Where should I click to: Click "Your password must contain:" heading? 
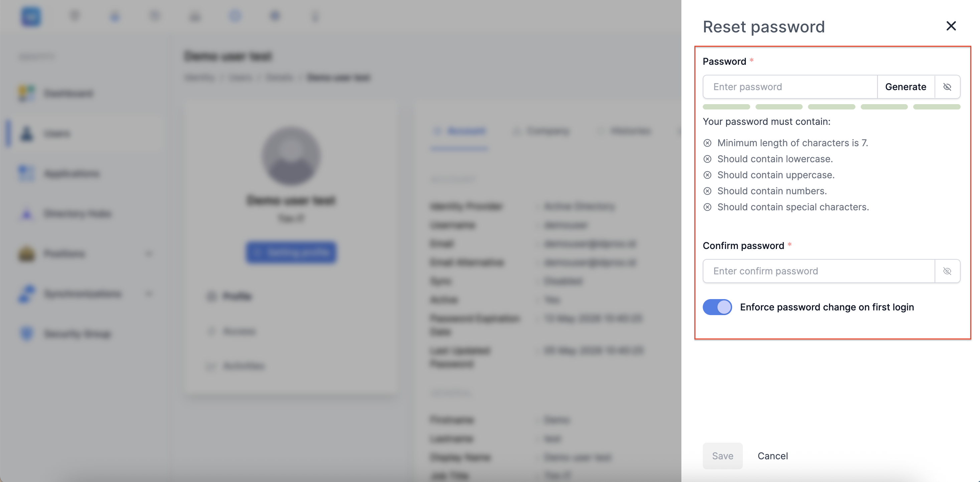[x=767, y=122]
